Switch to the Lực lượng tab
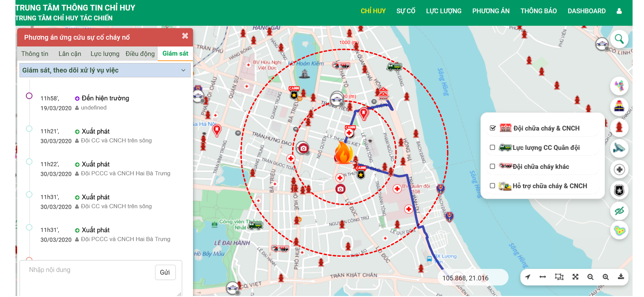 click(105, 54)
